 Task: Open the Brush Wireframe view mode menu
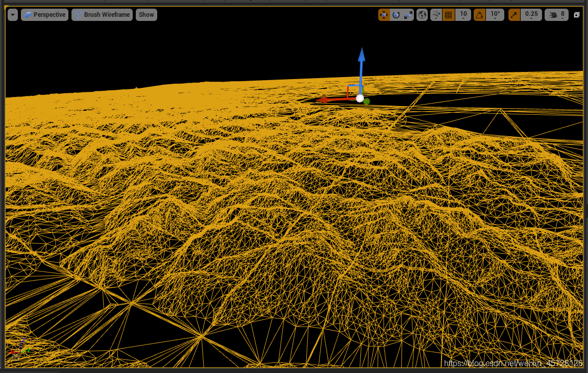coord(102,15)
